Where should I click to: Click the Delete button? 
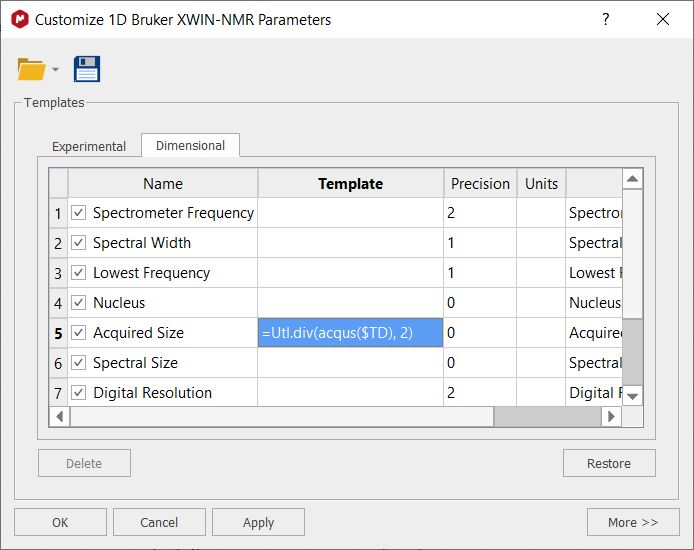click(84, 463)
